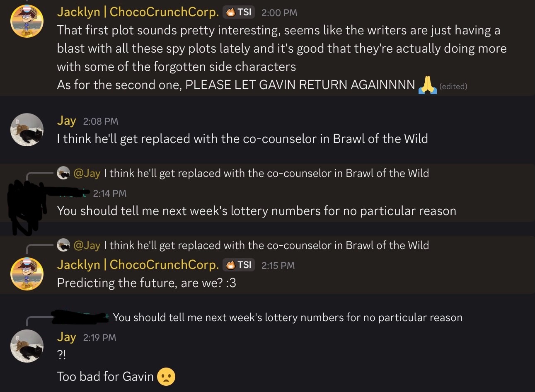Open Jacklyn's username on the 2:15 PM message
This screenshot has width=535, height=392.
click(138, 265)
